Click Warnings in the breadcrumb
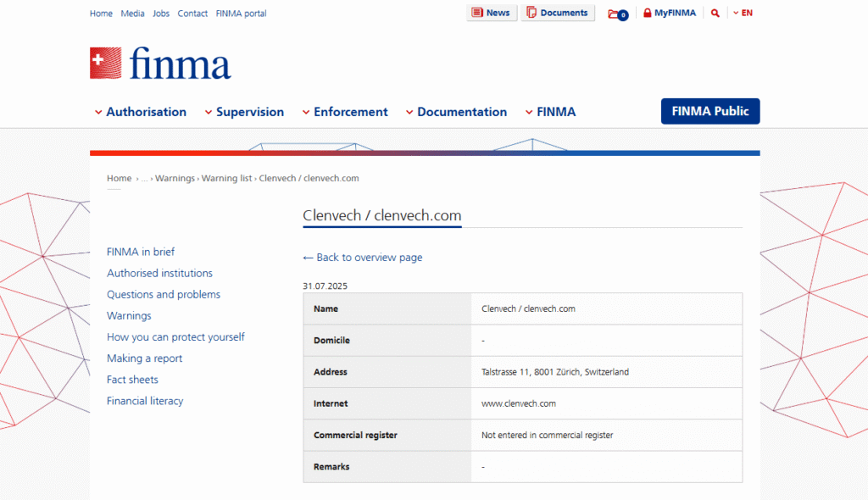 [x=175, y=178]
